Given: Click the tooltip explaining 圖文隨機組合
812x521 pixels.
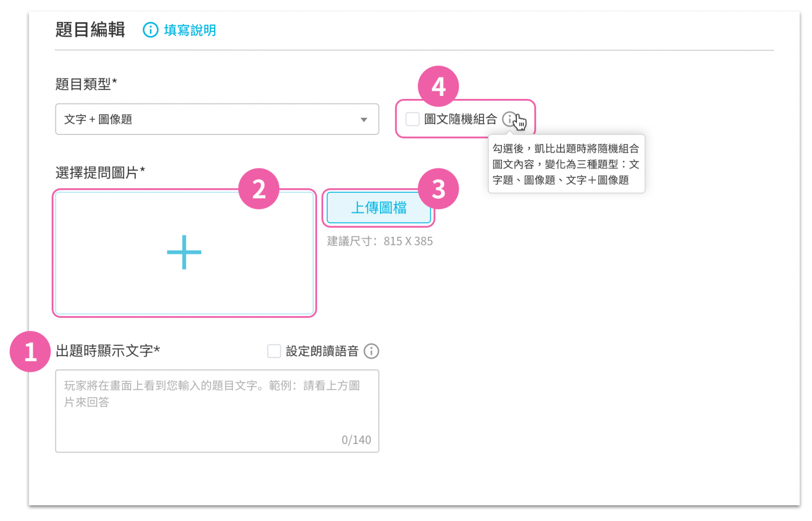Looking at the screenshot, I should (x=566, y=164).
